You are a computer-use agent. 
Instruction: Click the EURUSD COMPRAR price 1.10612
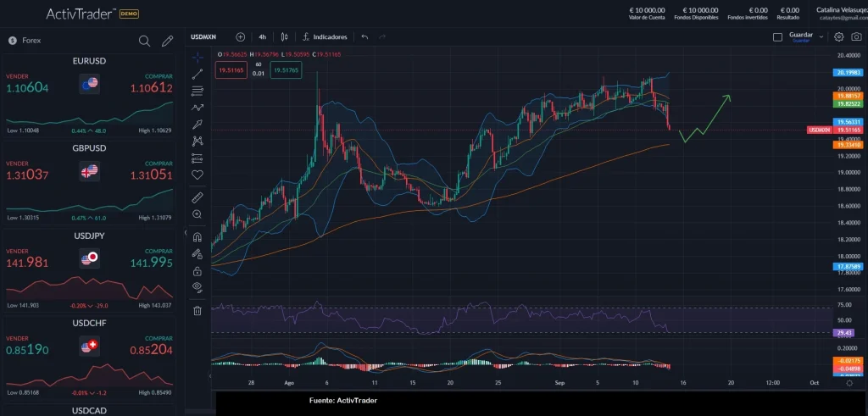click(151, 88)
